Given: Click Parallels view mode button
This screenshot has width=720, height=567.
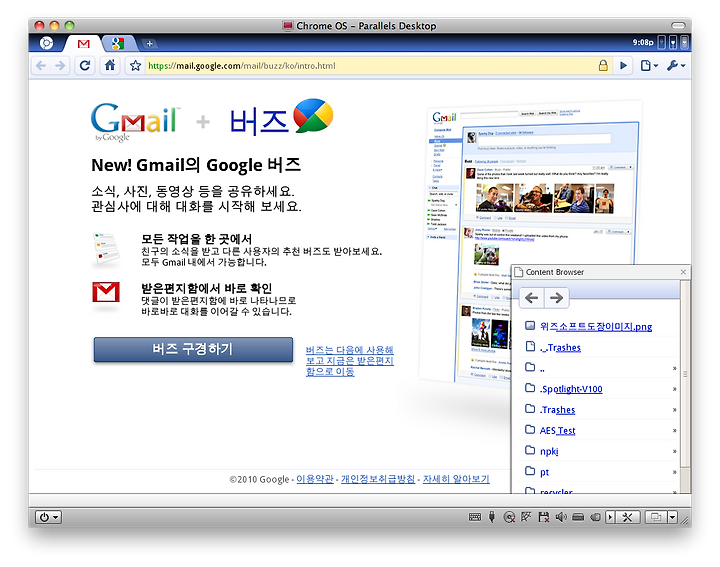Looking at the screenshot, I should click(656, 517).
